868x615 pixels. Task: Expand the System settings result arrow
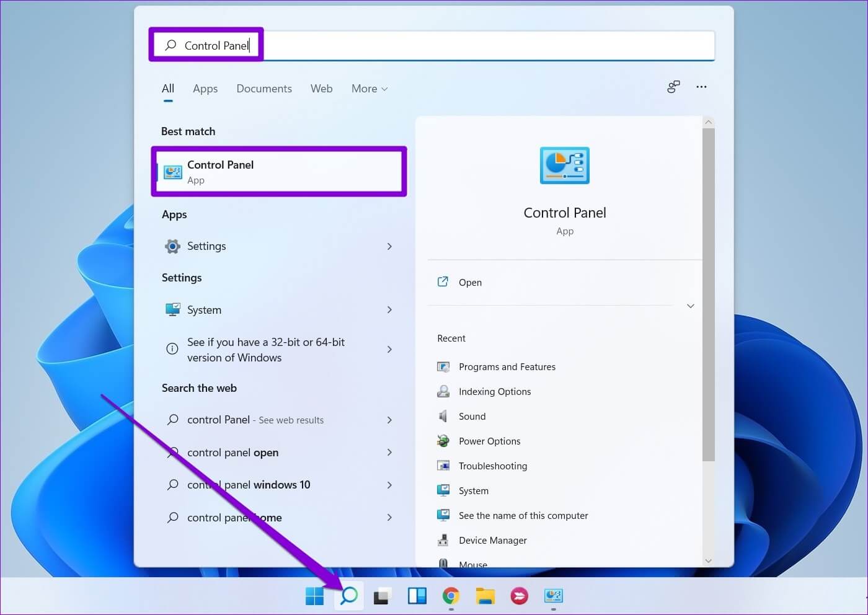[x=389, y=309]
